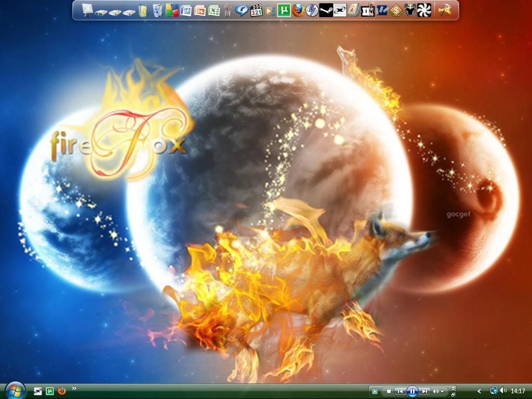Open the player volume dropdown arrow
Screen dimensions: 532x399
tap(442, 392)
